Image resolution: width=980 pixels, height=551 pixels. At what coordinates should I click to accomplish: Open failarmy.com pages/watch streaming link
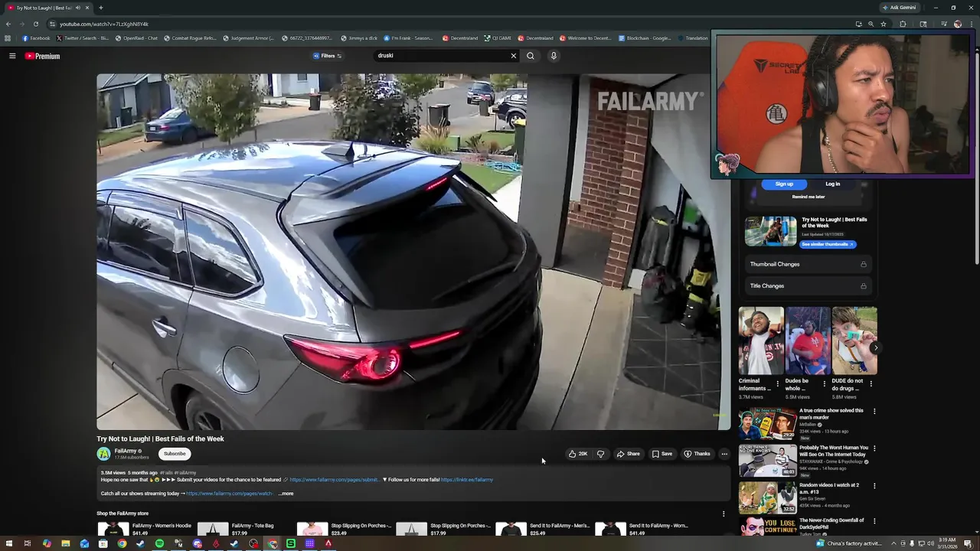point(230,494)
